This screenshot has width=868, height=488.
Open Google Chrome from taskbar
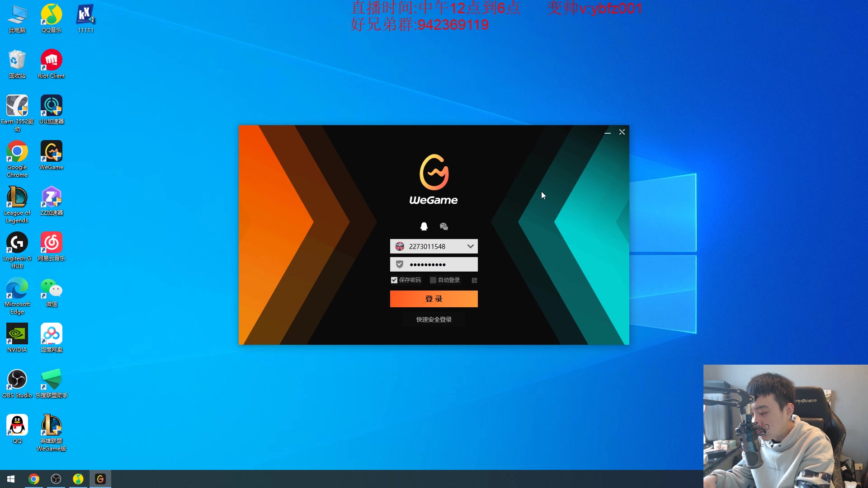click(x=34, y=479)
